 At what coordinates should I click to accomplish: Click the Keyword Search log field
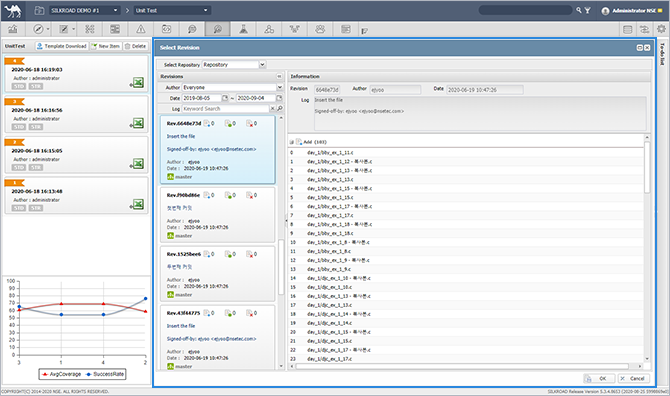[226, 109]
